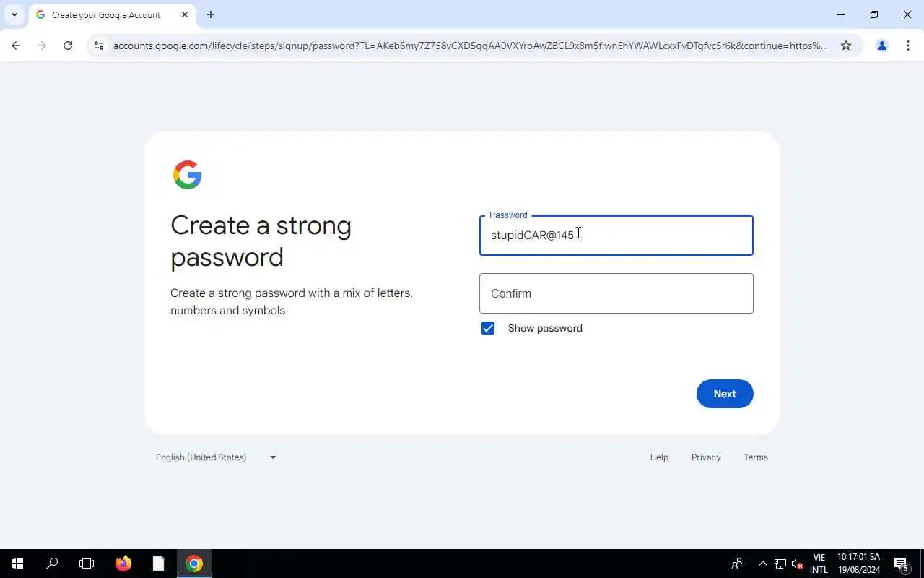Open taskbar search magnifier
The height and width of the screenshot is (578, 924).
pos(52,564)
